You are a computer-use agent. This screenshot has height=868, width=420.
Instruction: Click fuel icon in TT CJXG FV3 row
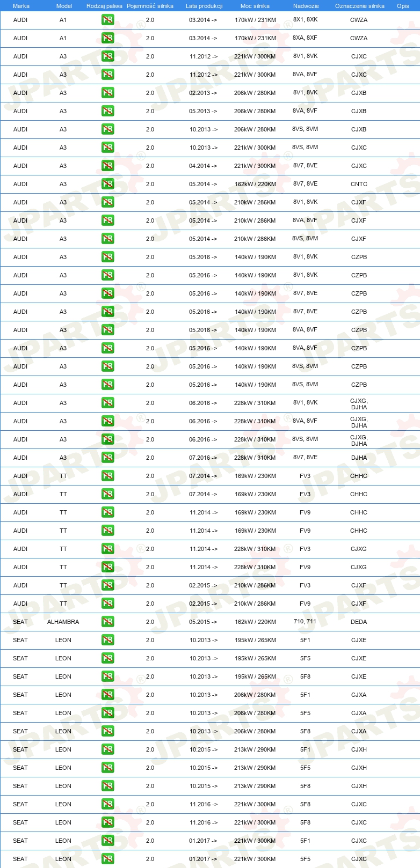point(108,549)
